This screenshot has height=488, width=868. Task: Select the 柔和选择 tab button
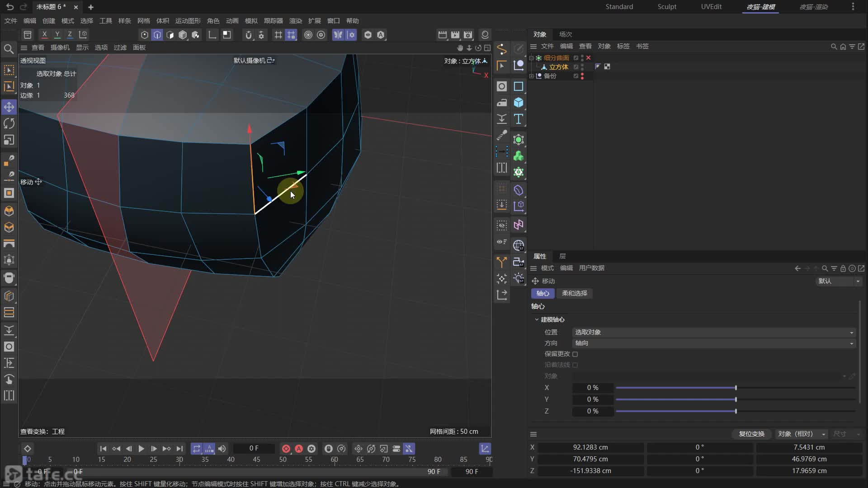click(x=574, y=293)
